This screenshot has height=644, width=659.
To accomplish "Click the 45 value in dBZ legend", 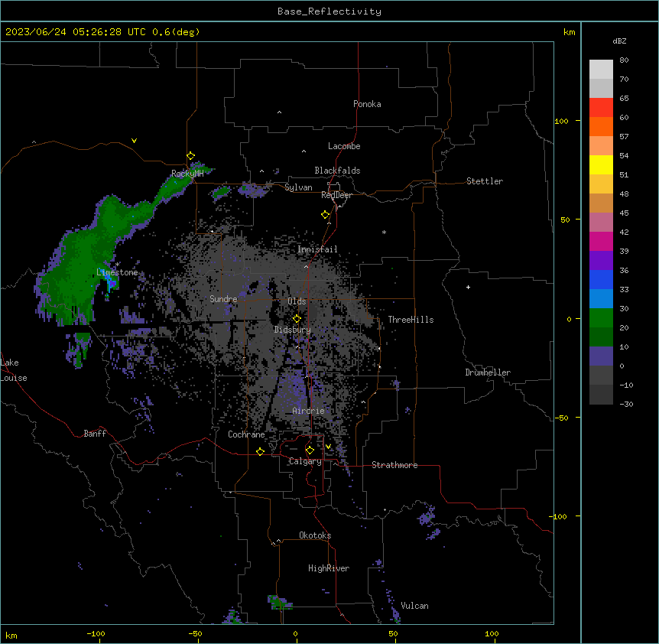I will coord(624,213).
